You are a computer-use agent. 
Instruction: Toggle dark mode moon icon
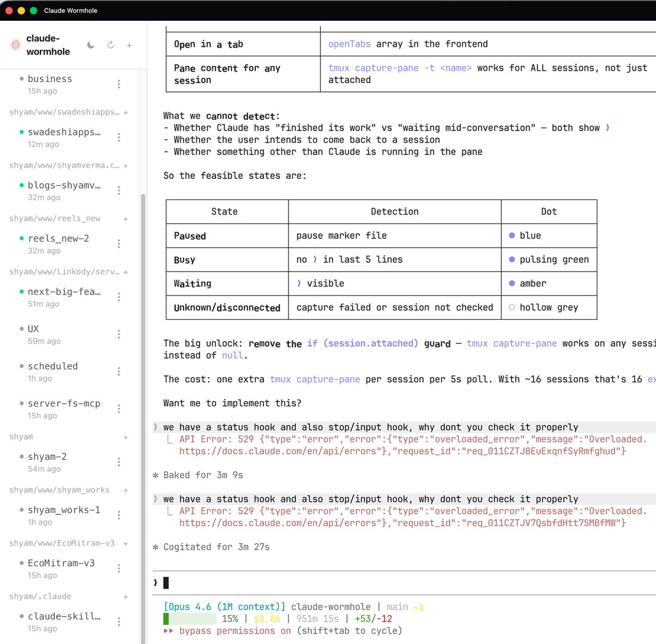pos(91,45)
